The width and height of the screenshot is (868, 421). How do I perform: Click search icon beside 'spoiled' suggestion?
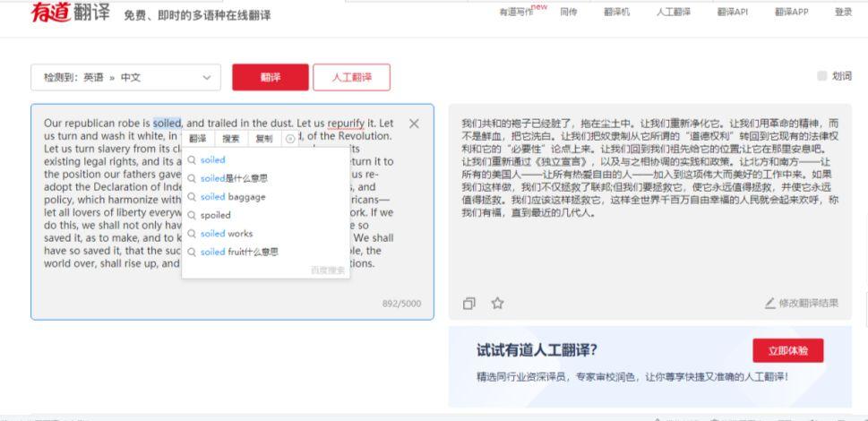pyautogui.click(x=192, y=215)
